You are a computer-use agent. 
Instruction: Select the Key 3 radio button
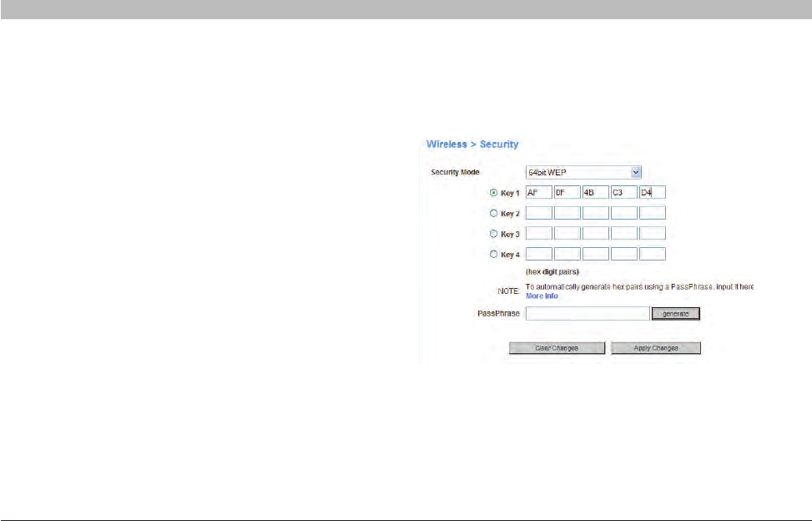tap(493, 234)
